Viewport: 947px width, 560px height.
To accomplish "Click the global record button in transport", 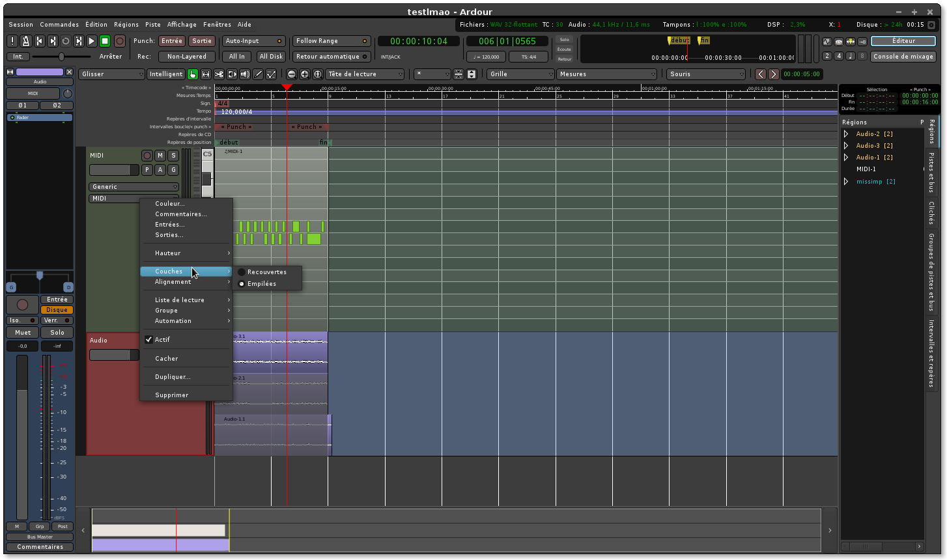I will tap(120, 41).
